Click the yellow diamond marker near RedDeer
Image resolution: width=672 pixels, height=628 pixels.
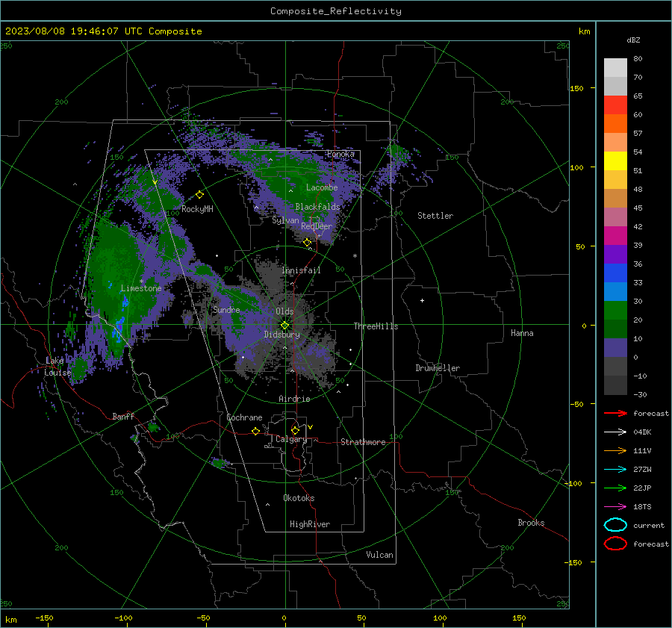(307, 243)
